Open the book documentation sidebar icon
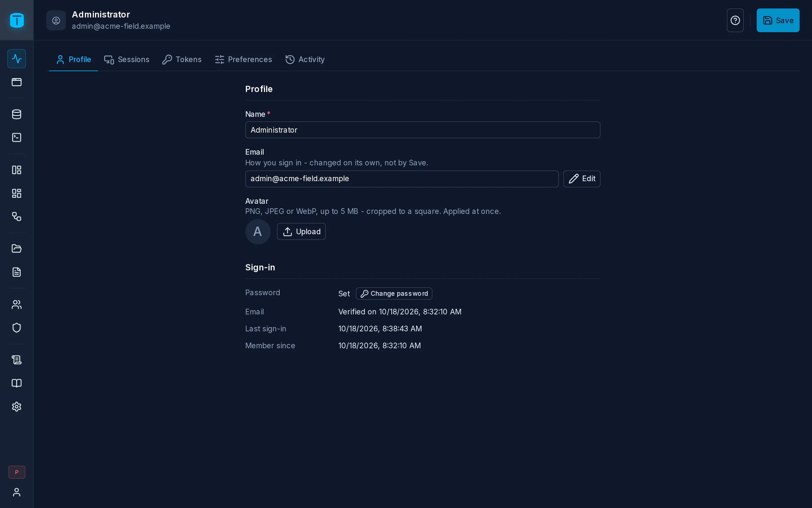Image resolution: width=812 pixels, height=508 pixels. pyautogui.click(x=17, y=383)
